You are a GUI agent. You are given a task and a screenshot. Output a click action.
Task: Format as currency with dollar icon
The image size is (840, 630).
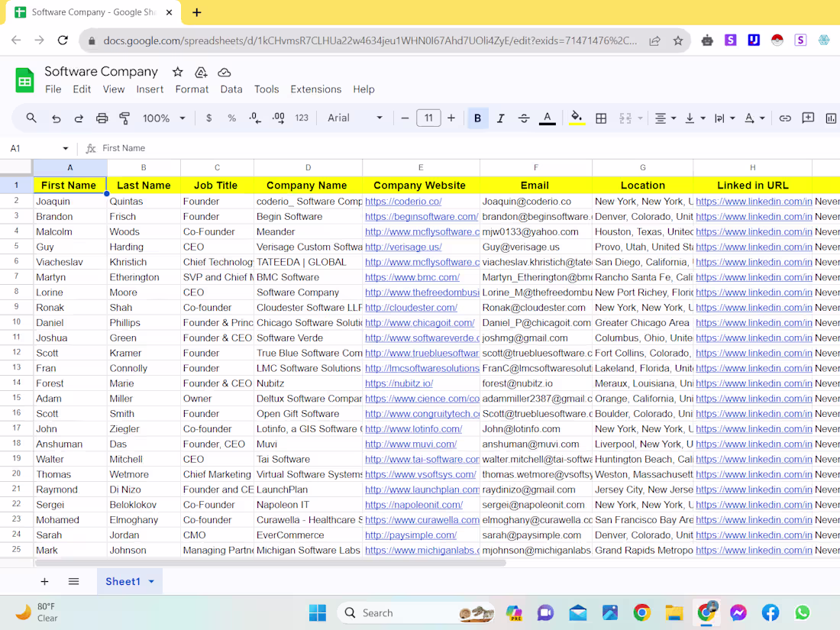point(209,118)
